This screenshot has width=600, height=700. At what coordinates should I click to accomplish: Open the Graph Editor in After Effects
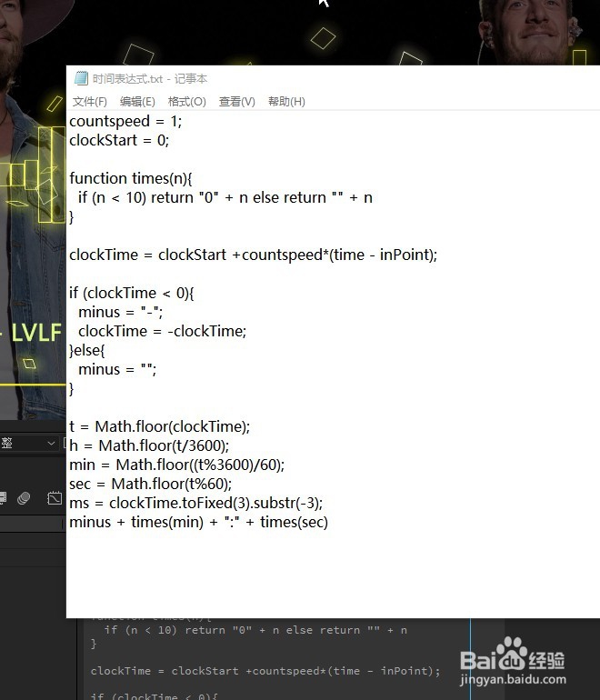coord(55,498)
